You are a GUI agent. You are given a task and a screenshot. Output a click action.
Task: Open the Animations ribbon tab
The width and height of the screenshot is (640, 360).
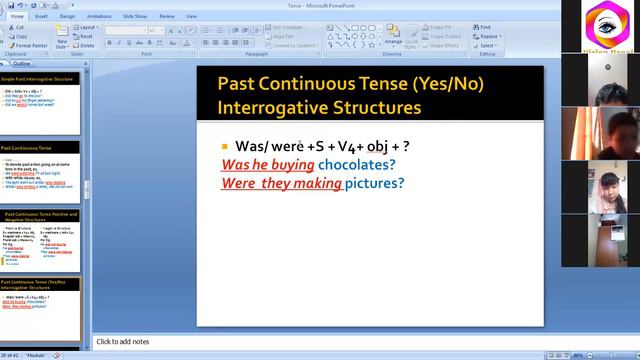tap(99, 16)
